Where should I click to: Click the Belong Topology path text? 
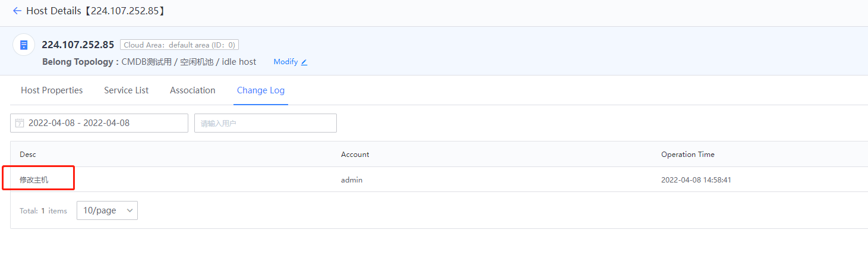tap(189, 62)
